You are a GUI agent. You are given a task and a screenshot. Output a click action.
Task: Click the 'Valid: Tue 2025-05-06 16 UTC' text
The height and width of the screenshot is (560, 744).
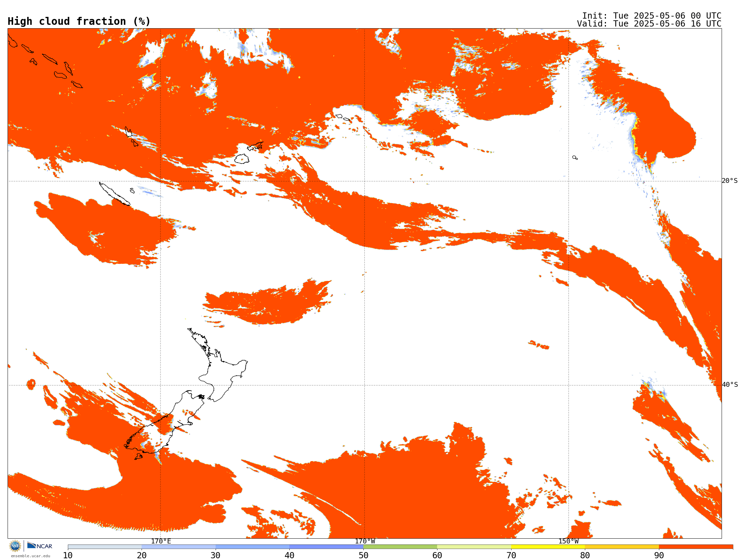(649, 24)
